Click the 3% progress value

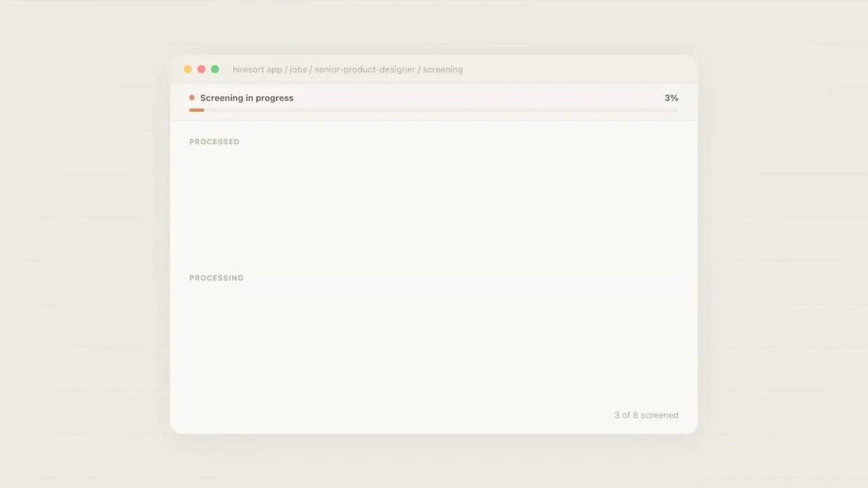click(672, 98)
